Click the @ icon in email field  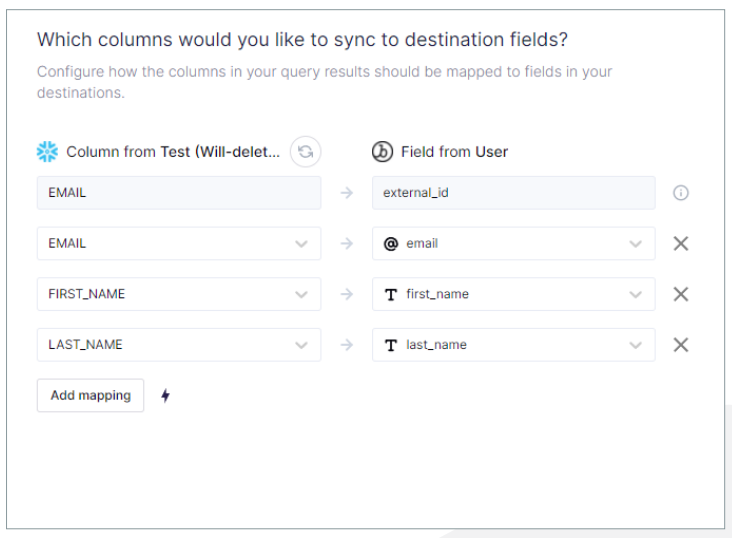tap(391, 244)
